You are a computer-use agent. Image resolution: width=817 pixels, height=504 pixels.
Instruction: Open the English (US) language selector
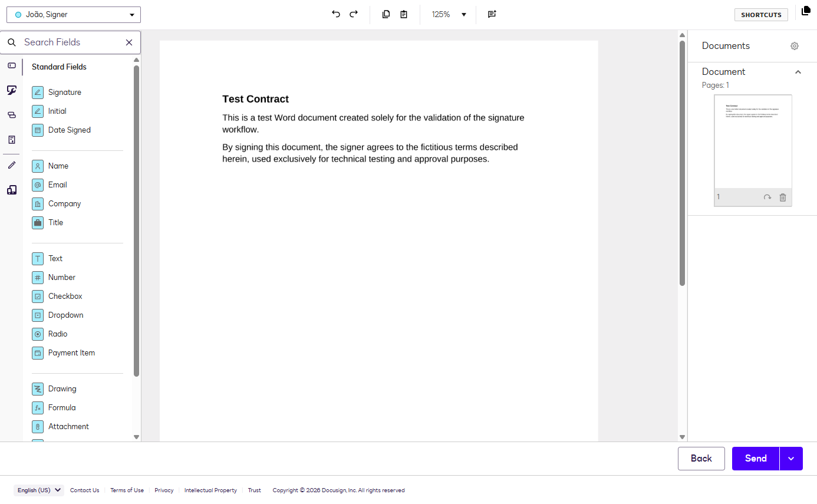[x=39, y=490]
